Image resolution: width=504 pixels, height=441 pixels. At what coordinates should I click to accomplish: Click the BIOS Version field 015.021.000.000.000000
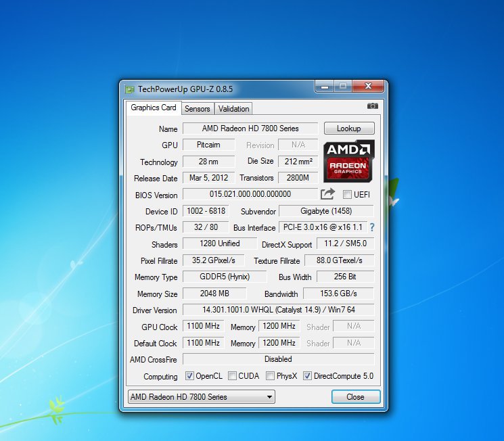pos(250,194)
